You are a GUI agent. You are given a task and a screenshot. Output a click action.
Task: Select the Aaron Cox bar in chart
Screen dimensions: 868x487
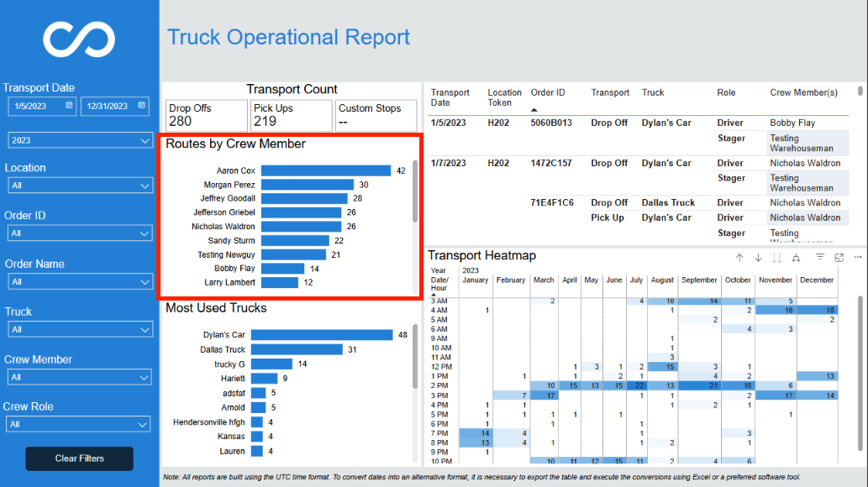point(326,170)
